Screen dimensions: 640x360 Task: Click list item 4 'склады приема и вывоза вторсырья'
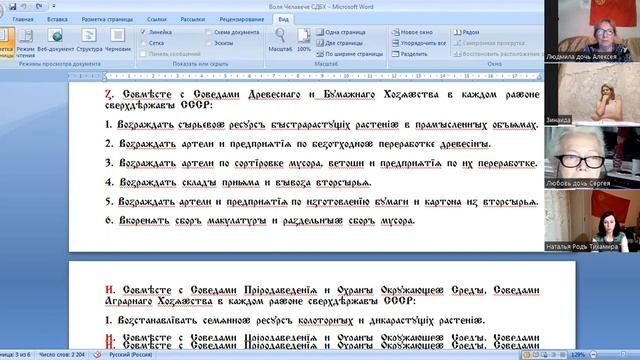pos(238,182)
